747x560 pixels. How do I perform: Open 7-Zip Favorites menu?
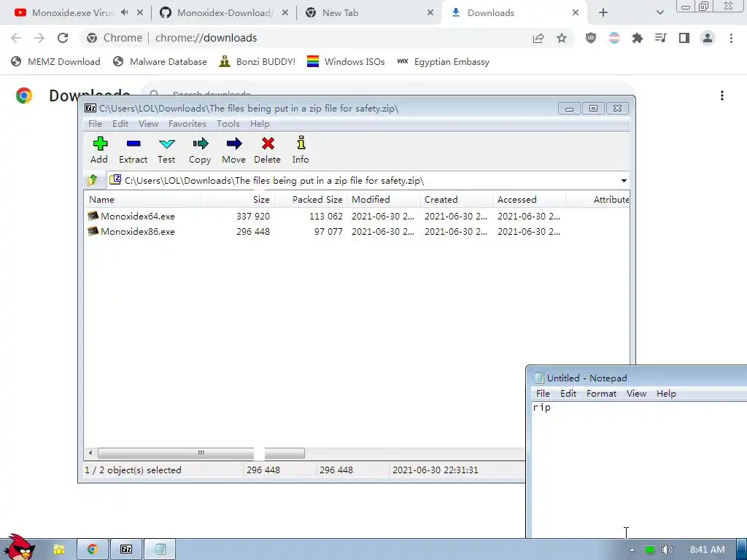(187, 124)
